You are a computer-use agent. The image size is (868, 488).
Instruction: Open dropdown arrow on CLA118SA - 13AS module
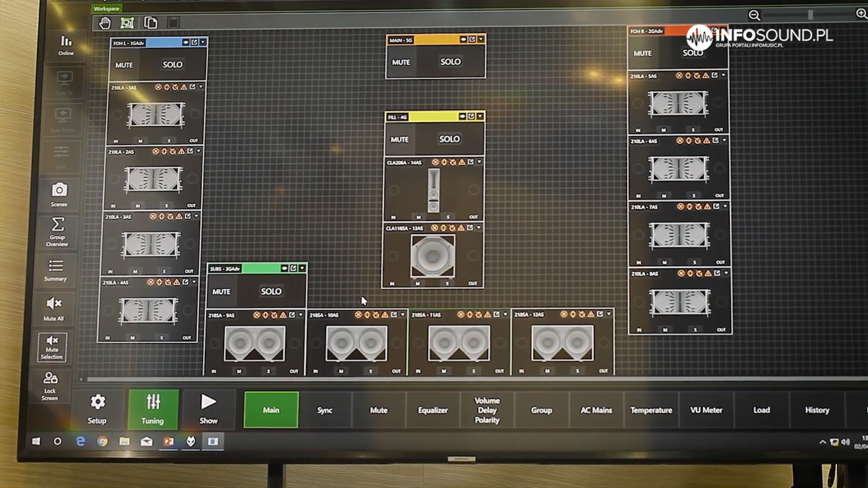478,228
